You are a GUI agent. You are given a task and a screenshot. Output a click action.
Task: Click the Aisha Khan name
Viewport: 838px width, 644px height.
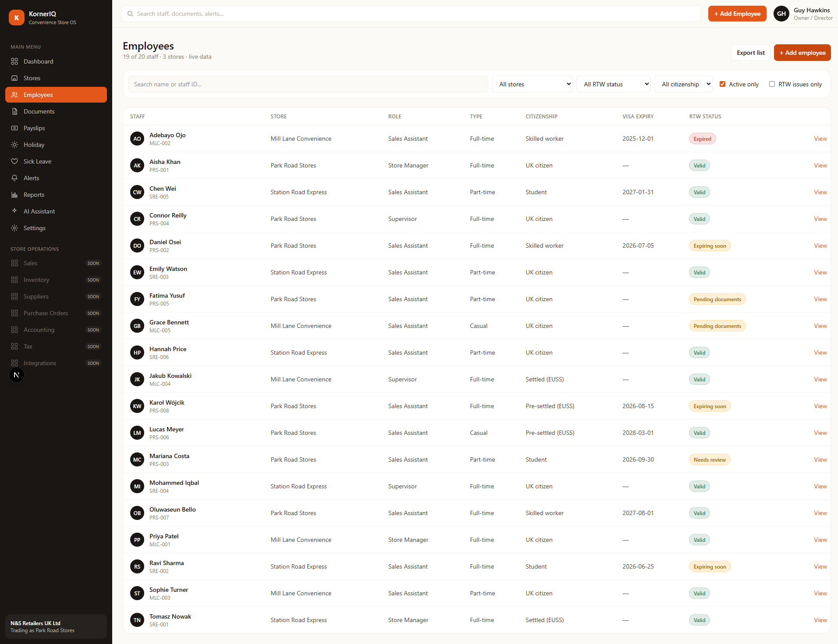[165, 162]
